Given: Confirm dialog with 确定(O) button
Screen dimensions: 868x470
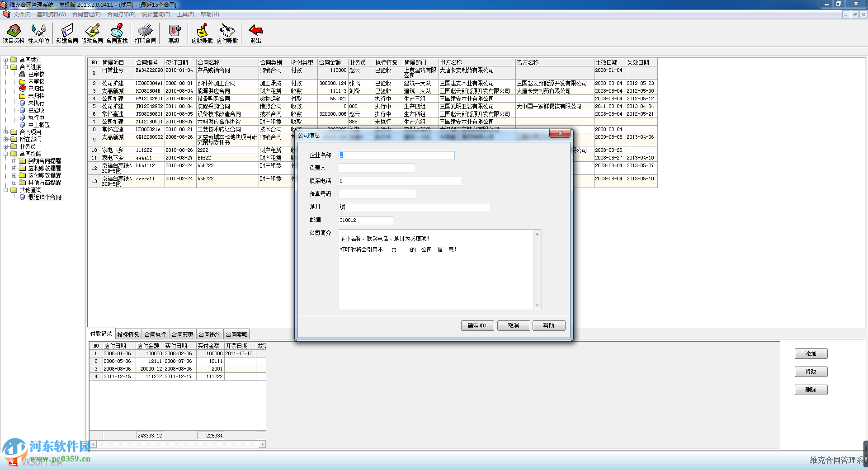Looking at the screenshot, I should click(477, 325).
